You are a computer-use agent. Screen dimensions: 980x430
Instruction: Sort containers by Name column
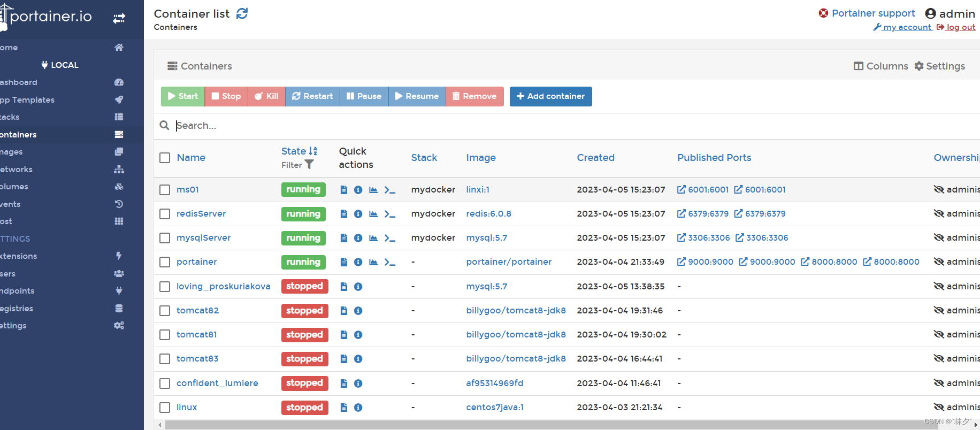click(x=191, y=158)
